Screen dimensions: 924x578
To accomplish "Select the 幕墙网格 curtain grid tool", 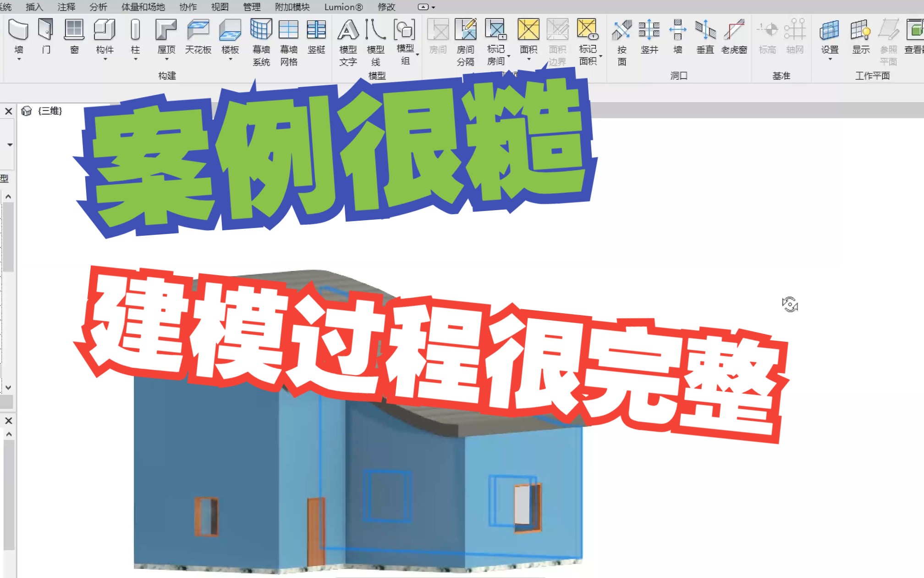I will tap(288, 30).
